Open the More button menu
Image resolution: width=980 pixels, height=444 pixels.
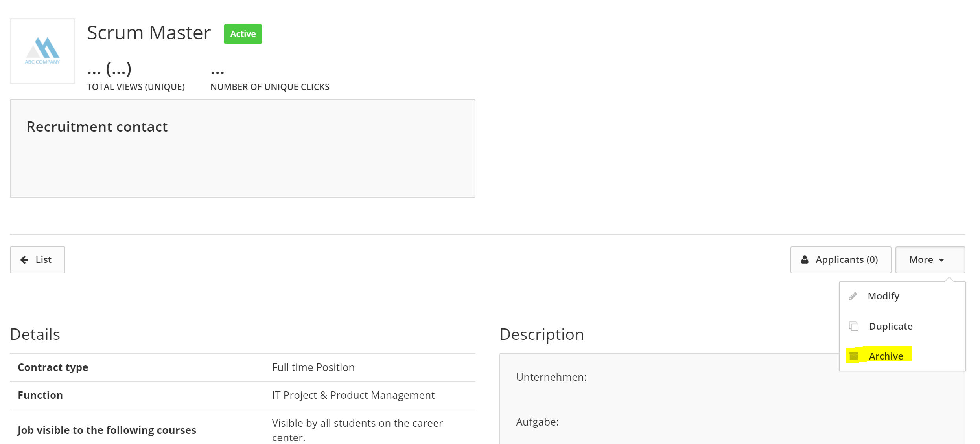930,260
